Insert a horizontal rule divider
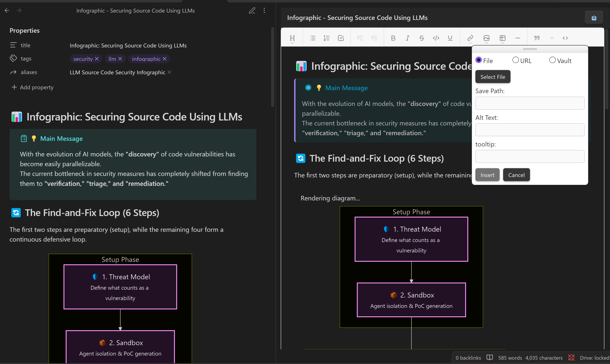 [x=518, y=38]
